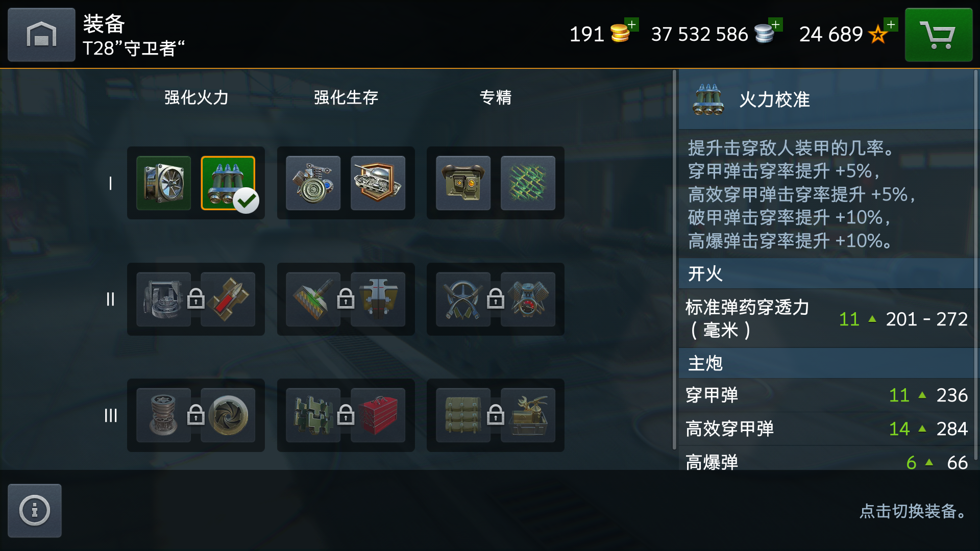Click the padlock in row III survivability slot

[346, 415]
